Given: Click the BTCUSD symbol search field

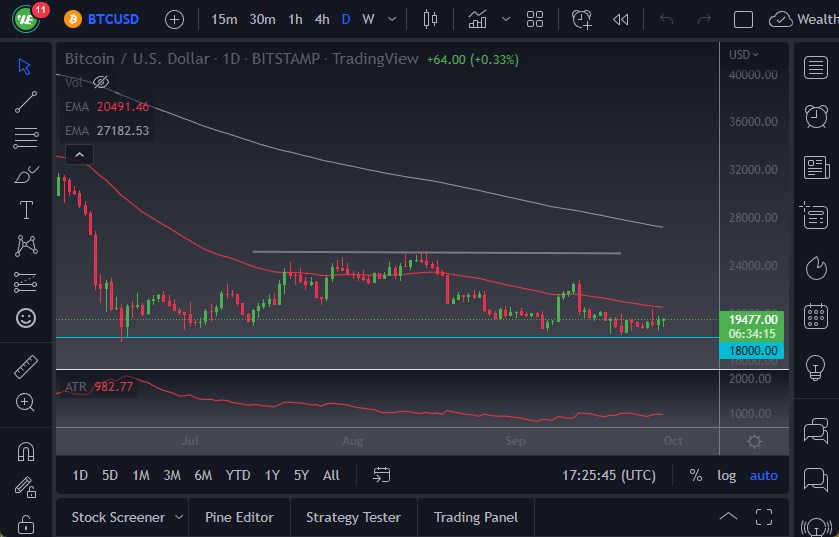Looking at the screenshot, I should (x=113, y=19).
